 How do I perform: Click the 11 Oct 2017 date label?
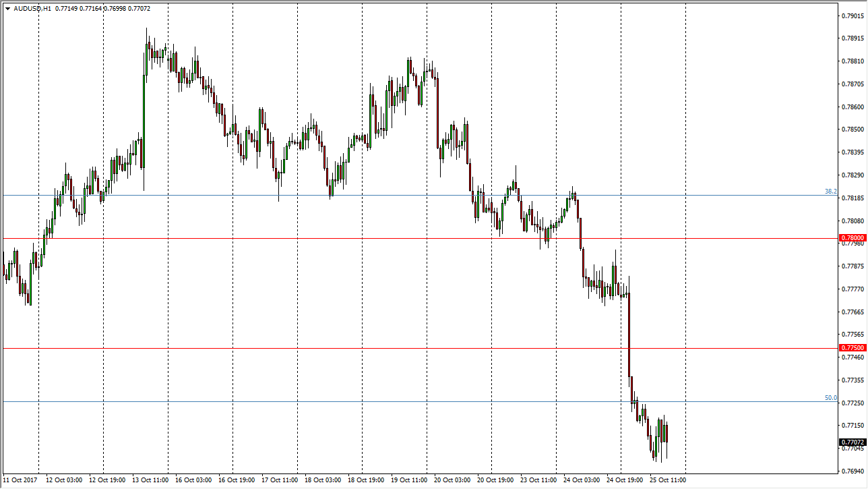pos(20,480)
